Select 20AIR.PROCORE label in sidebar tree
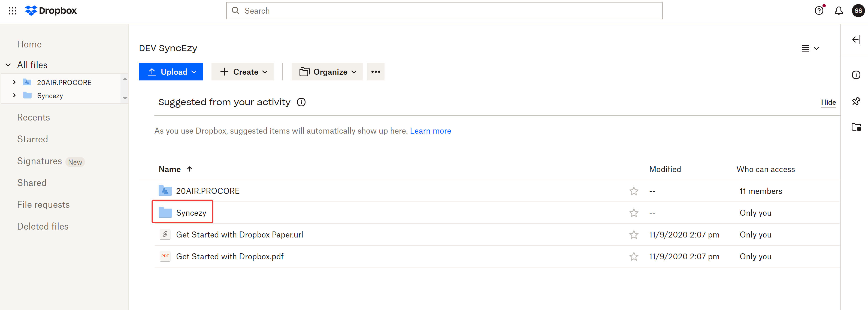 pyautogui.click(x=64, y=83)
